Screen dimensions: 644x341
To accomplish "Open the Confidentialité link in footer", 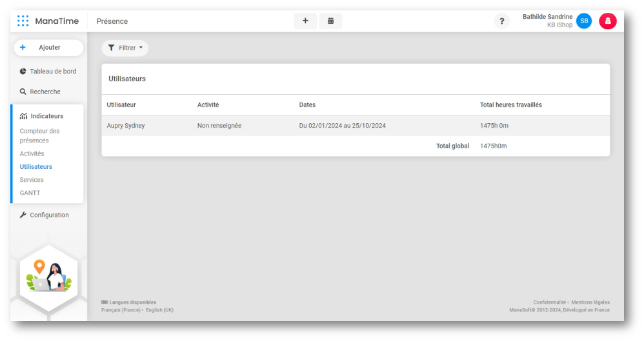I will pyautogui.click(x=549, y=302).
